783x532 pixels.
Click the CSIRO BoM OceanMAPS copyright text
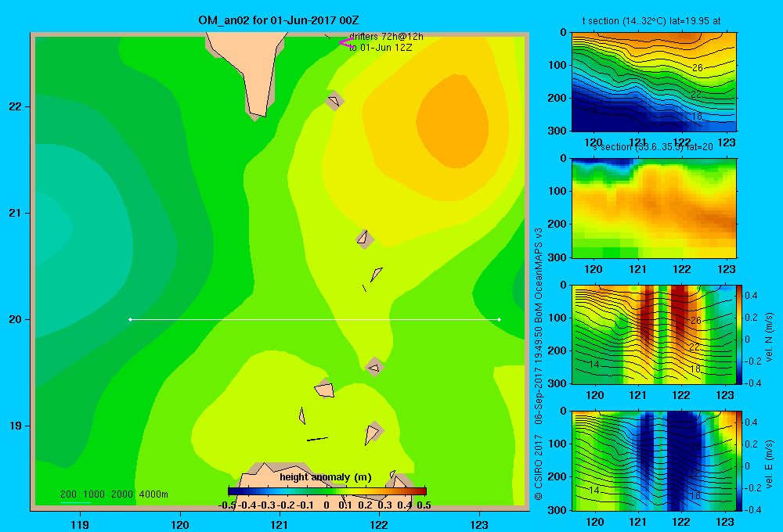(539, 364)
